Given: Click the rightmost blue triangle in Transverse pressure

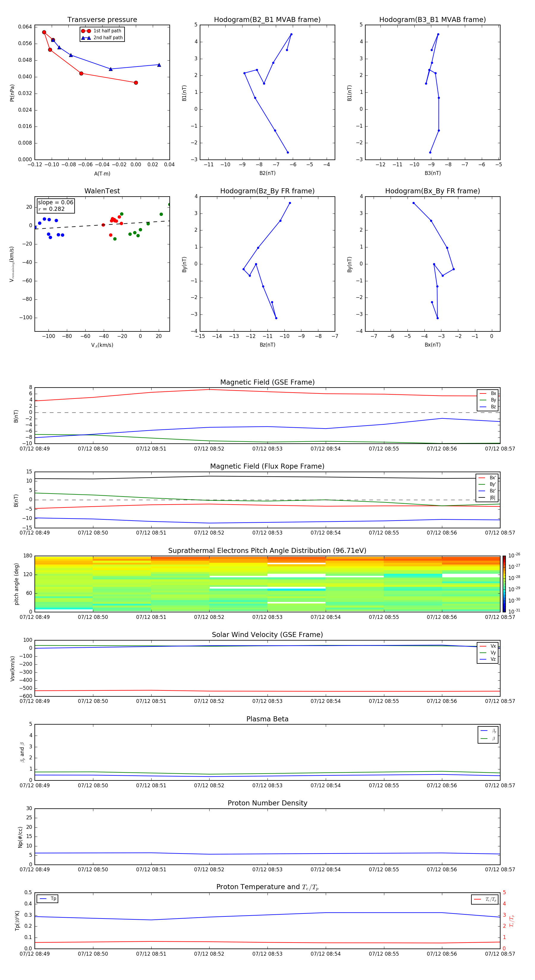Looking at the screenshot, I should (x=159, y=65).
